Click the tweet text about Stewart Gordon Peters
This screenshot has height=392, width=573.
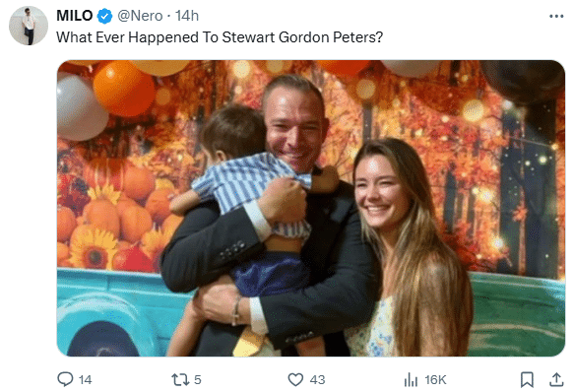pyautogui.click(x=220, y=37)
